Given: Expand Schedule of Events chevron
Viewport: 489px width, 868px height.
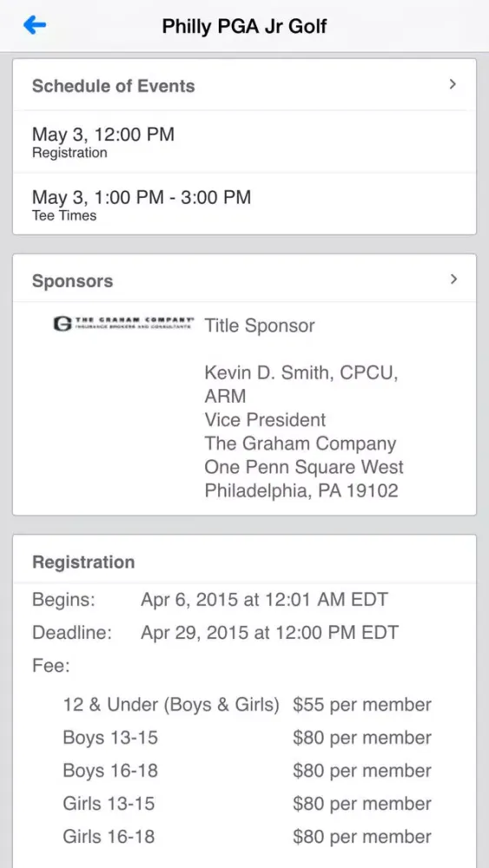Looking at the screenshot, I should tap(453, 84).
